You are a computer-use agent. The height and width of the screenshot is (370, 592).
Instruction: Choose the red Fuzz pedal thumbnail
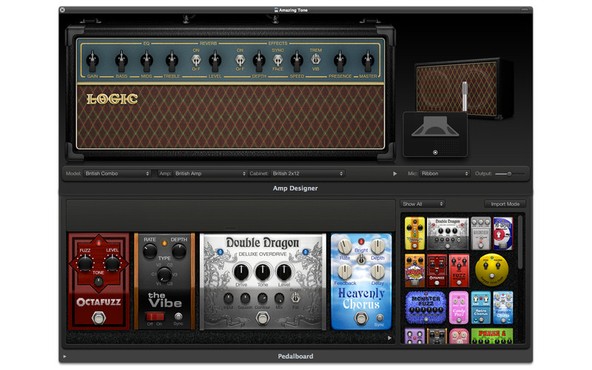[x=459, y=270]
